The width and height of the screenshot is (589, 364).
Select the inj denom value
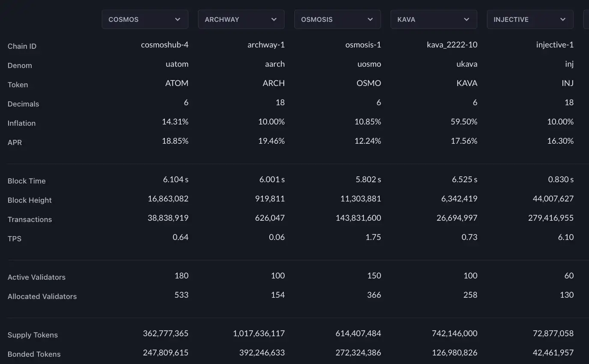569,64
